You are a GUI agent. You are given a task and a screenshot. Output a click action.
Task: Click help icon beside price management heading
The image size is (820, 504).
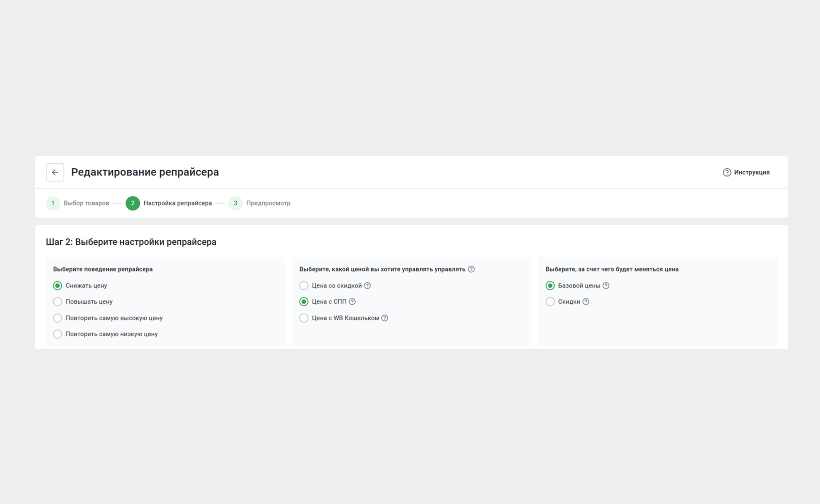(x=471, y=269)
